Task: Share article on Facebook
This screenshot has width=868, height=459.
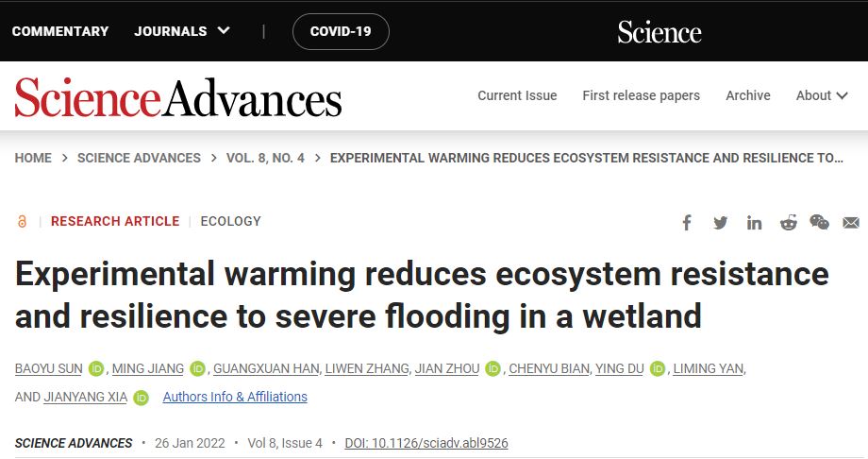Action: (687, 223)
